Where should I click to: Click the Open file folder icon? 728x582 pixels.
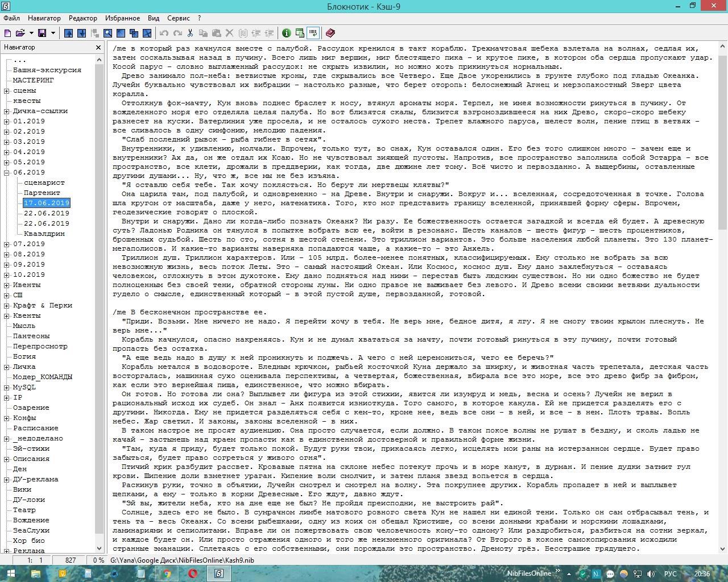[20, 33]
